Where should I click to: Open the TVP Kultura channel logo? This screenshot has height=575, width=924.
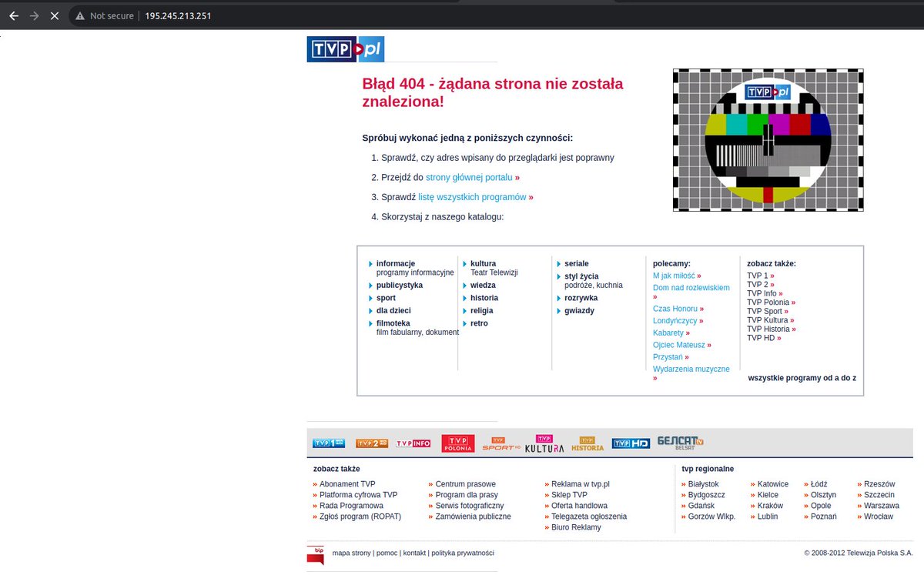544,443
